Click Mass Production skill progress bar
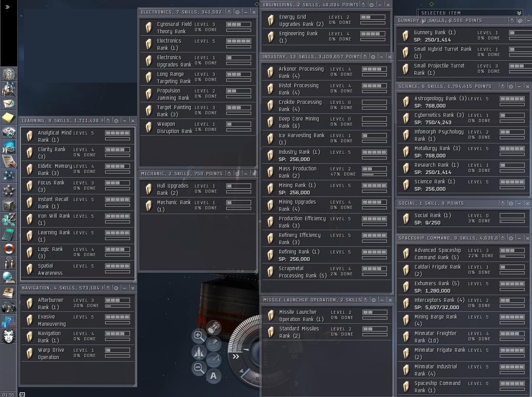This screenshot has width=532, height=397. coord(374,175)
